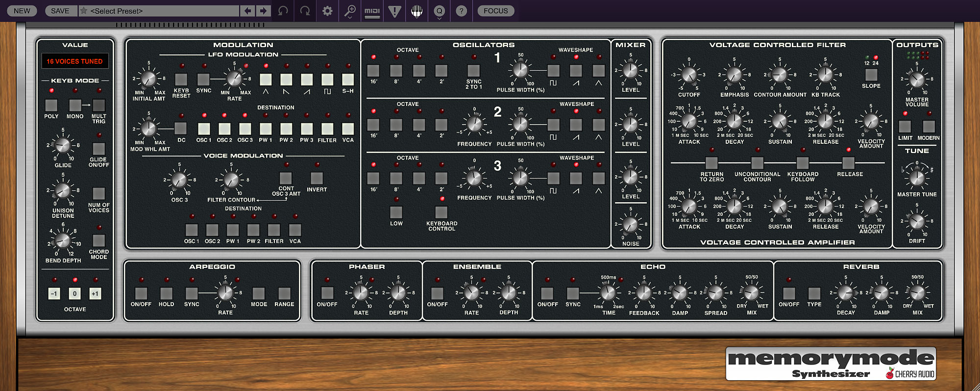Load the previous preset with left arrow
Image resolution: width=980 pixels, height=391 pixels.
coord(248,11)
